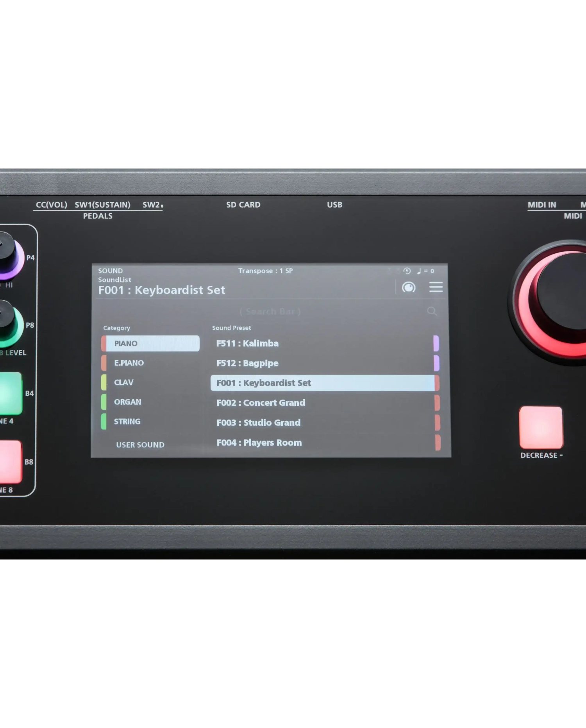Tap the Sound Preset column heading
The height and width of the screenshot is (728, 586).
[231, 328]
